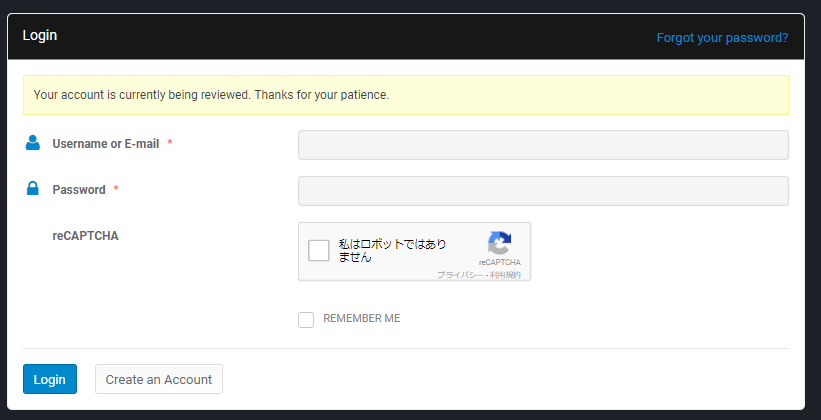The image size is (821, 420).
Task: Click the blue Login button
Action: pos(50,379)
